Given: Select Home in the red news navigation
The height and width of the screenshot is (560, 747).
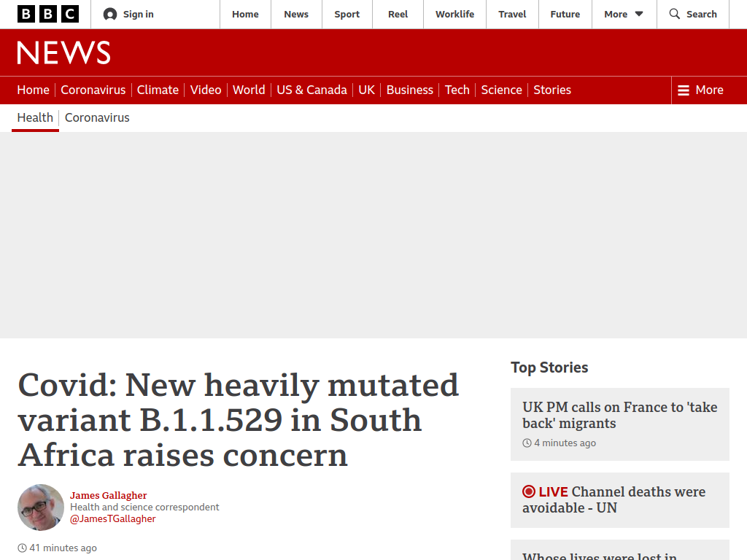Looking at the screenshot, I should tap(34, 90).
